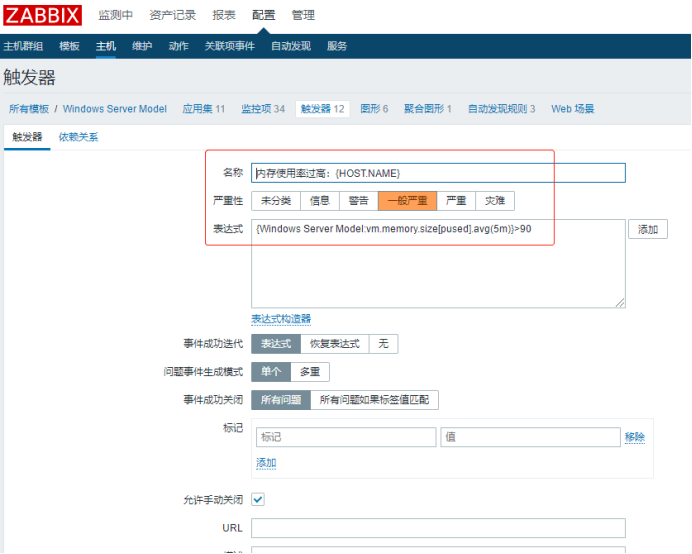Select 所有问题如果标签值匹配 option
This screenshot has height=554, width=692.
pyautogui.click(x=374, y=400)
